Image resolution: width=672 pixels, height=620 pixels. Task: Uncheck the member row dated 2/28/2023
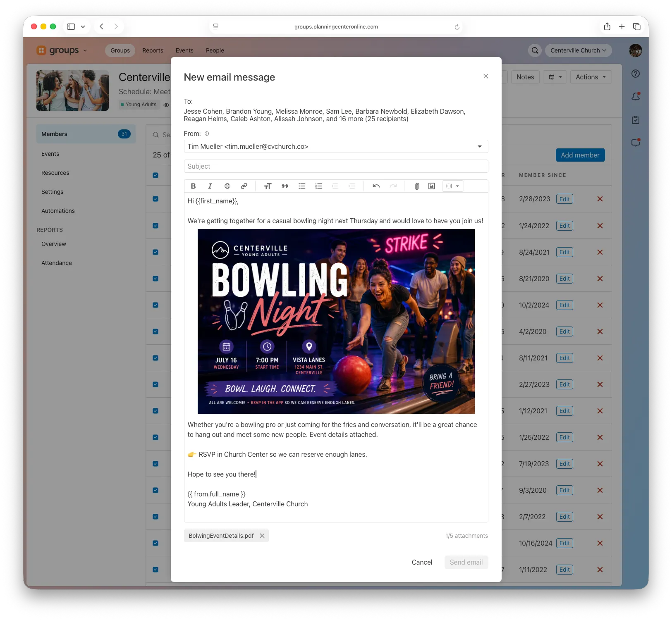(155, 199)
